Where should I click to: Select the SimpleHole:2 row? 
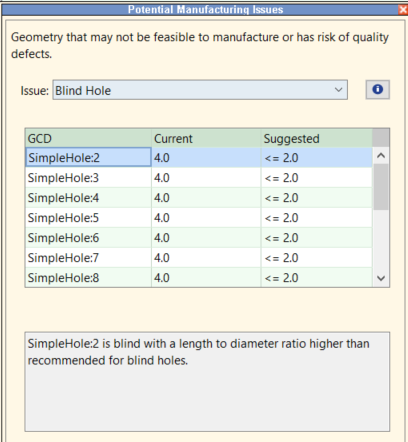pyautogui.click(x=199, y=157)
